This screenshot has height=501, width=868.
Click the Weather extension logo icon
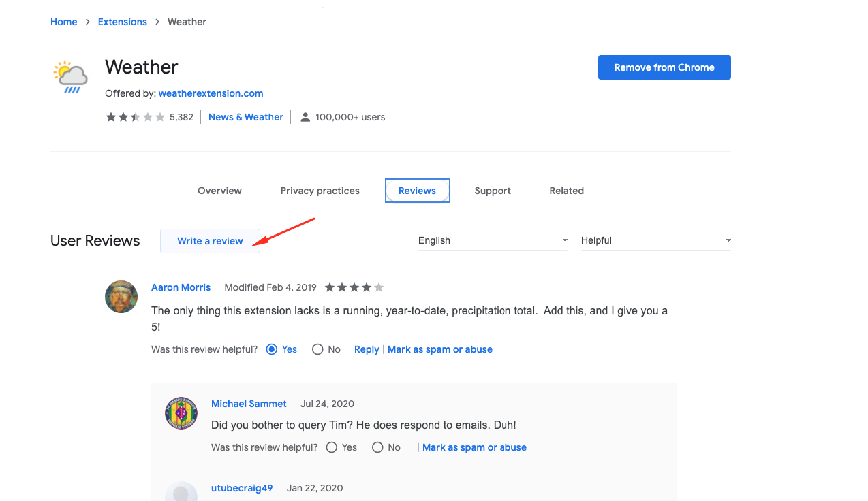pyautogui.click(x=71, y=76)
